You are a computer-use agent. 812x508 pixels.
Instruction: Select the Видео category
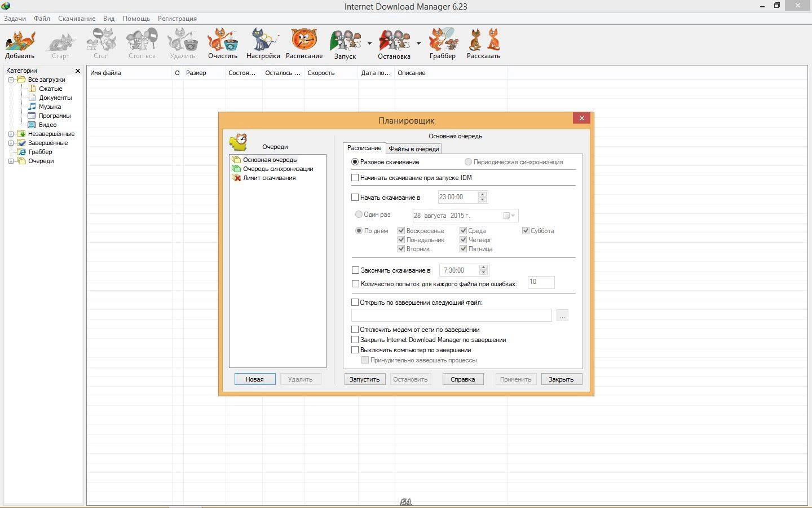coord(47,125)
